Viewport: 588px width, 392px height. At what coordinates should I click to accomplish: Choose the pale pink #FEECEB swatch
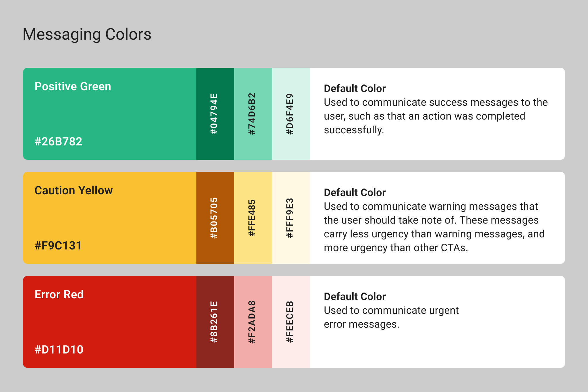(x=291, y=322)
